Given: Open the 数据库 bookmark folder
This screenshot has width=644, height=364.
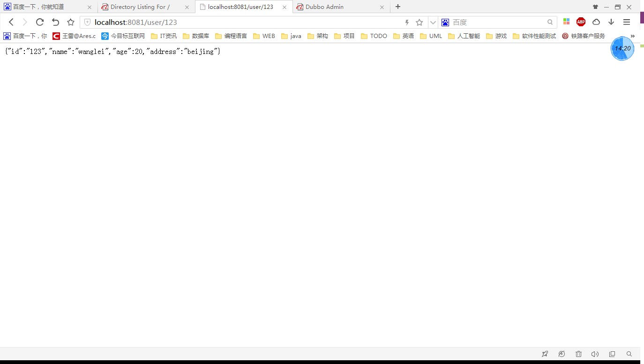Looking at the screenshot, I should point(195,36).
